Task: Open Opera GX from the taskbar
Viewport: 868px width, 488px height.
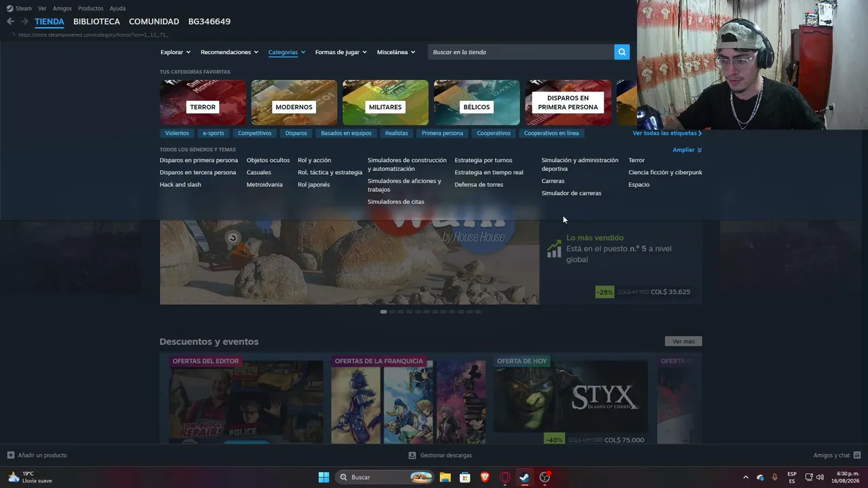Action: [505, 477]
